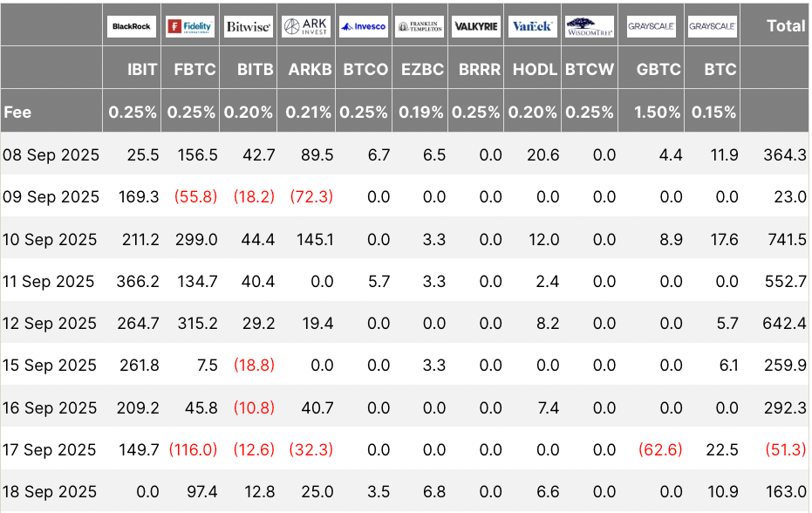Click the 17 Sep 2025 date cell
The image size is (812, 513).
(50, 450)
